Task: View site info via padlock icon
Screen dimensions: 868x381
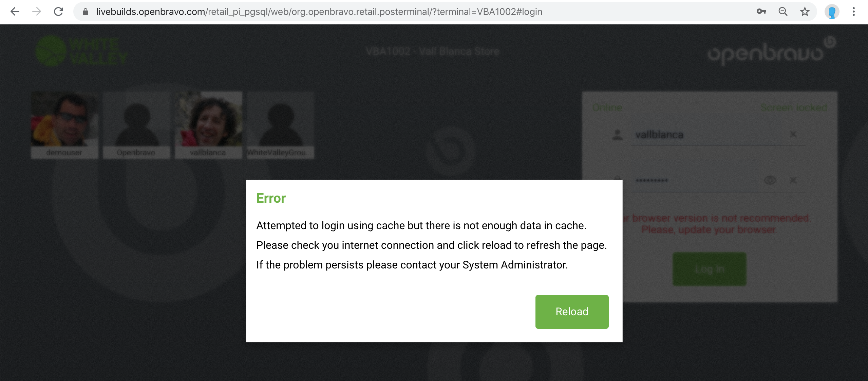Action: point(86,12)
